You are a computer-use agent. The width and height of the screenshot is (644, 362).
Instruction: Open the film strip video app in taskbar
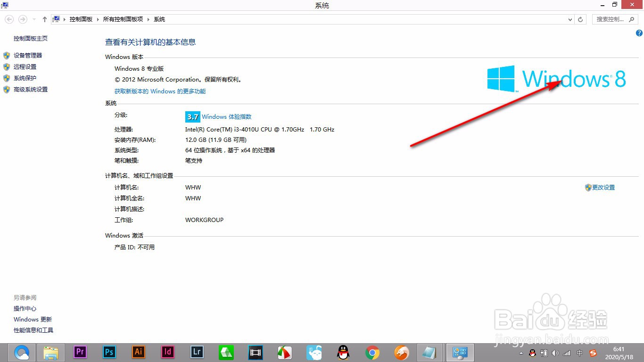tap(256, 352)
